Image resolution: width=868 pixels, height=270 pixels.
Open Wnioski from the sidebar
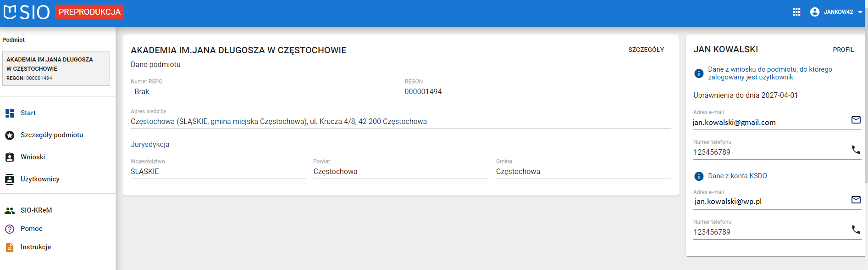33,157
